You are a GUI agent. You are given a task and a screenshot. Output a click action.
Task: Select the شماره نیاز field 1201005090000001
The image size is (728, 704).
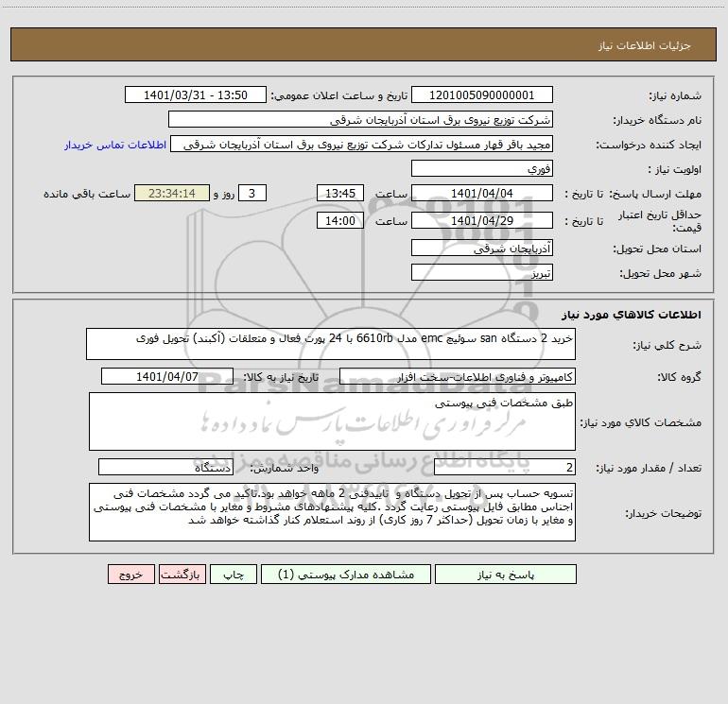482,94
